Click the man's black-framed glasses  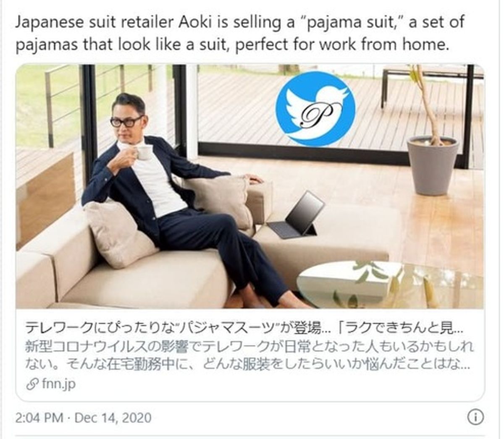(x=126, y=121)
